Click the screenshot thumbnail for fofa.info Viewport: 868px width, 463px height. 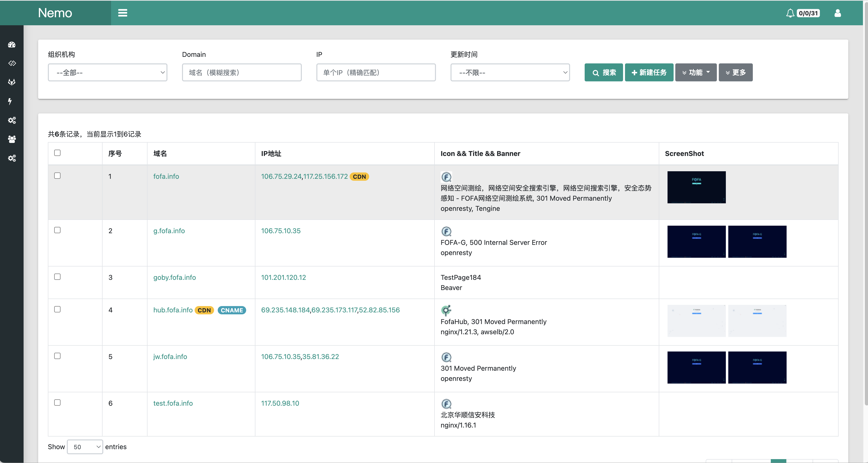coord(696,187)
